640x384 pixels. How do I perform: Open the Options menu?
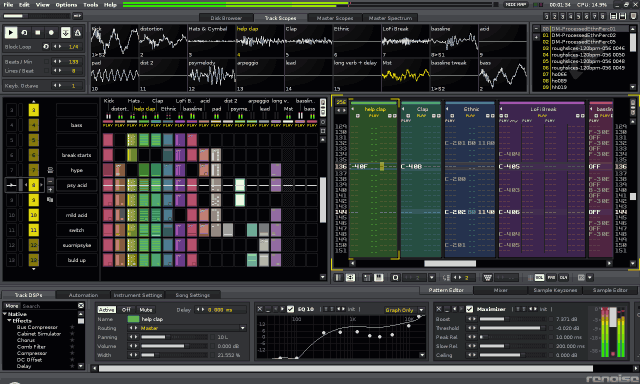click(x=66, y=5)
